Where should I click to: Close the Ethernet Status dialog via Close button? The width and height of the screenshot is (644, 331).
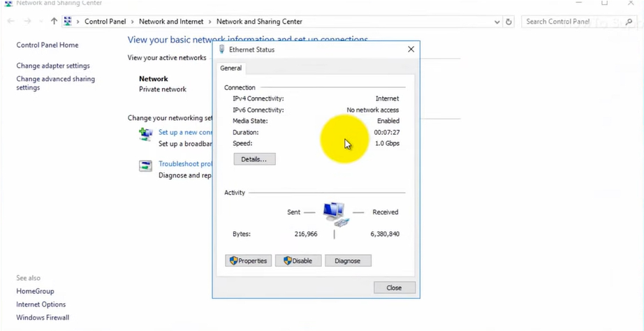394,288
